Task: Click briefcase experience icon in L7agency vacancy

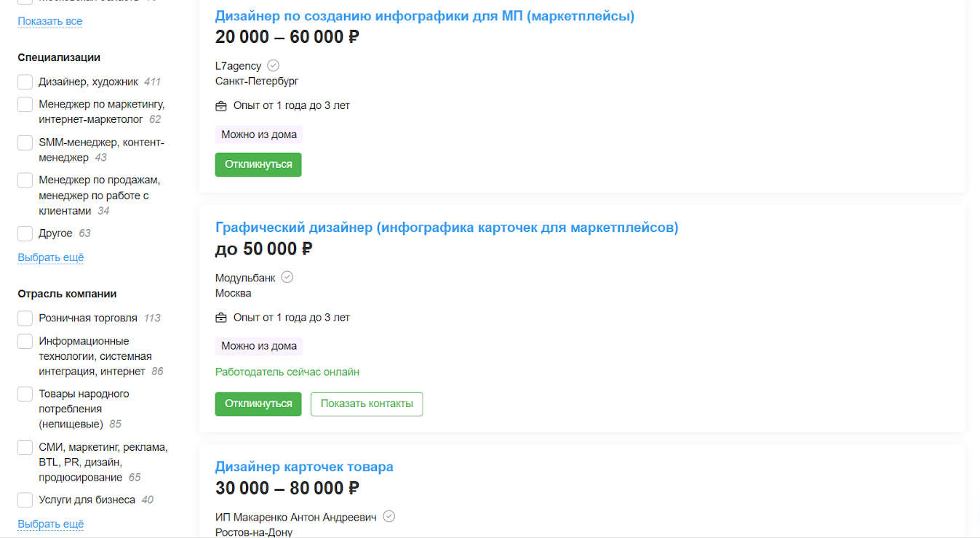Action: pyautogui.click(x=221, y=106)
